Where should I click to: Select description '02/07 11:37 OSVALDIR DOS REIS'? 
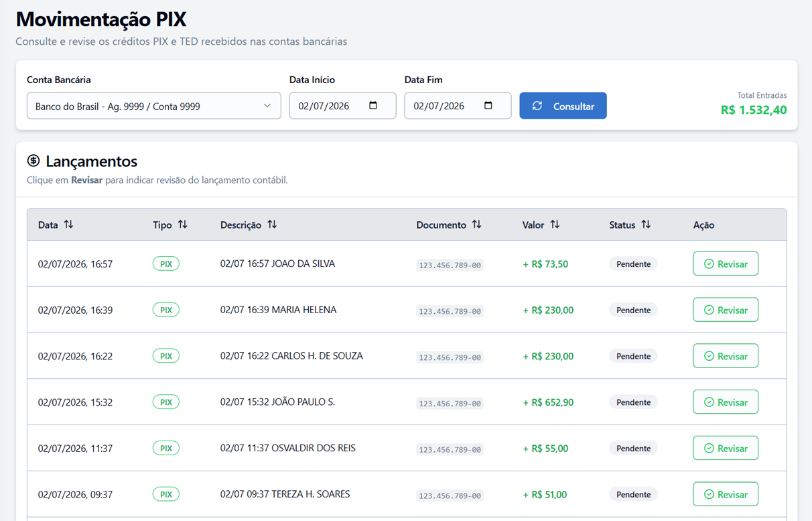pos(288,448)
